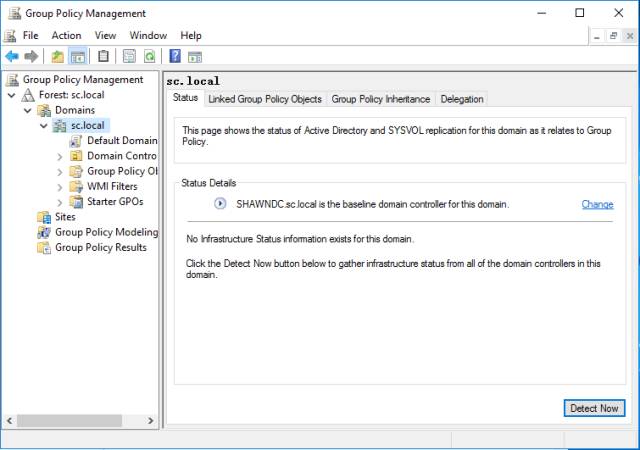Click the Detect Now button
The height and width of the screenshot is (450, 640).
594,408
